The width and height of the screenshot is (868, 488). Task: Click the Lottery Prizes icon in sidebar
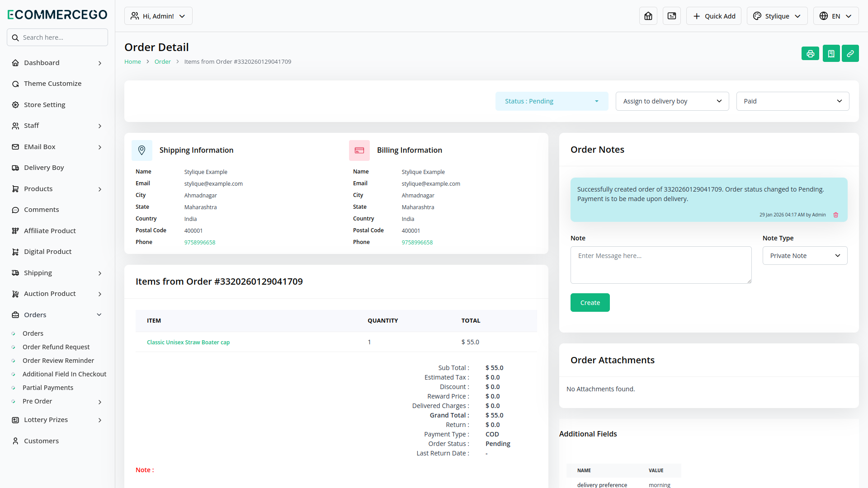pyautogui.click(x=15, y=420)
